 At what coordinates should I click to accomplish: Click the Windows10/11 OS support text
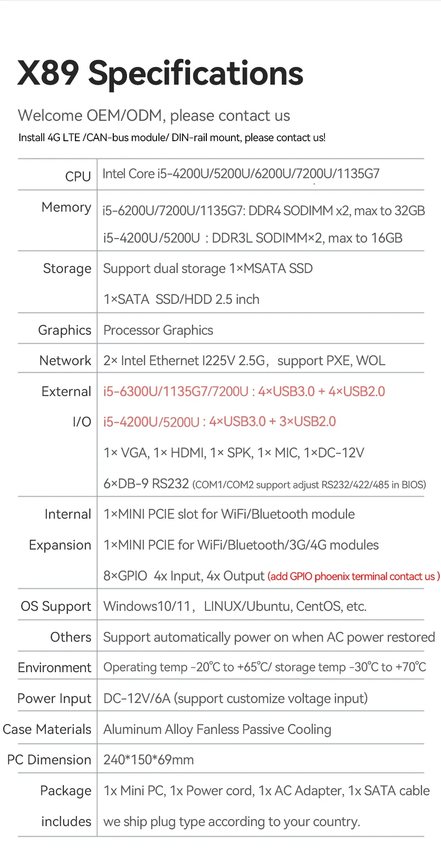coord(235,606)
